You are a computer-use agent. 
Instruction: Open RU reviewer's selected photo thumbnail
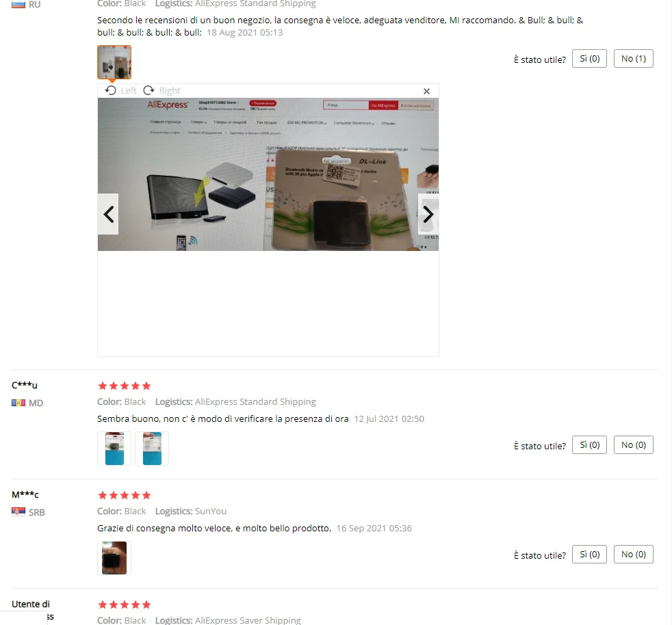[x=114, y=62]
